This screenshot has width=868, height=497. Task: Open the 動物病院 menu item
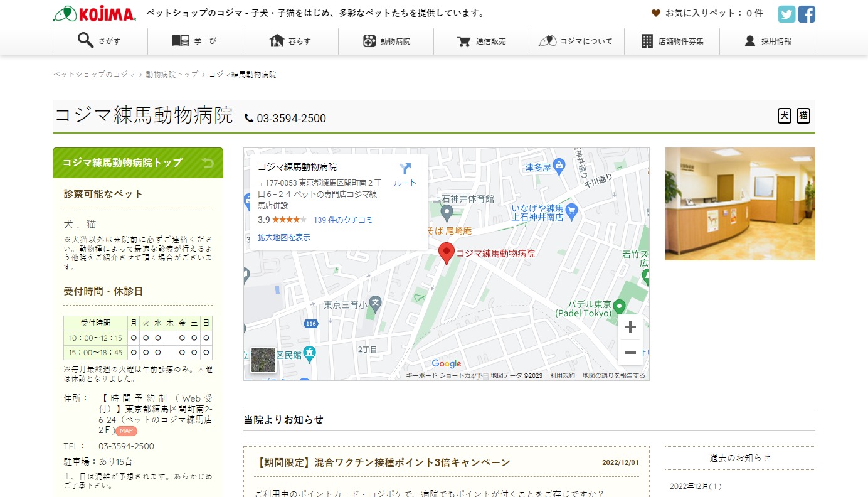(x=386, y=41)
